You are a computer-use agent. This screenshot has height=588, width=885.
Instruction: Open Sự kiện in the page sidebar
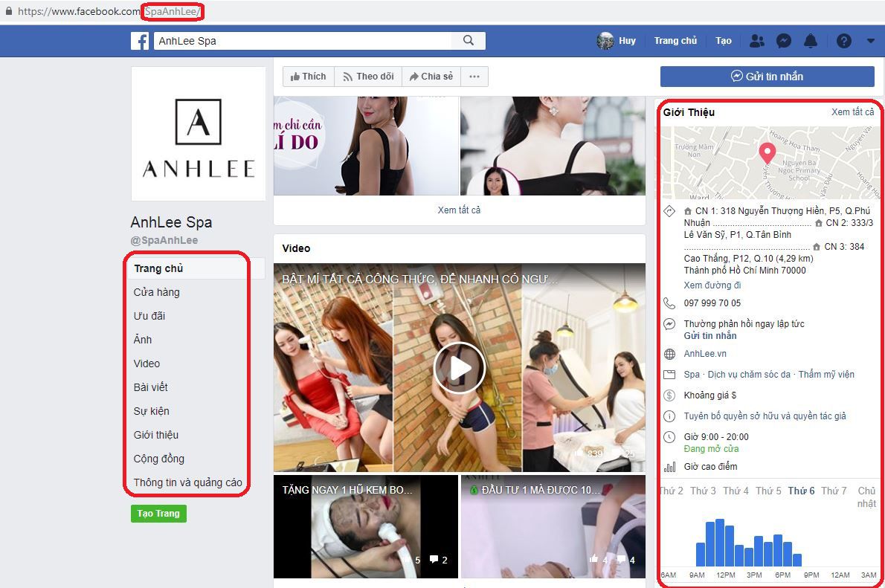[151, 411]
